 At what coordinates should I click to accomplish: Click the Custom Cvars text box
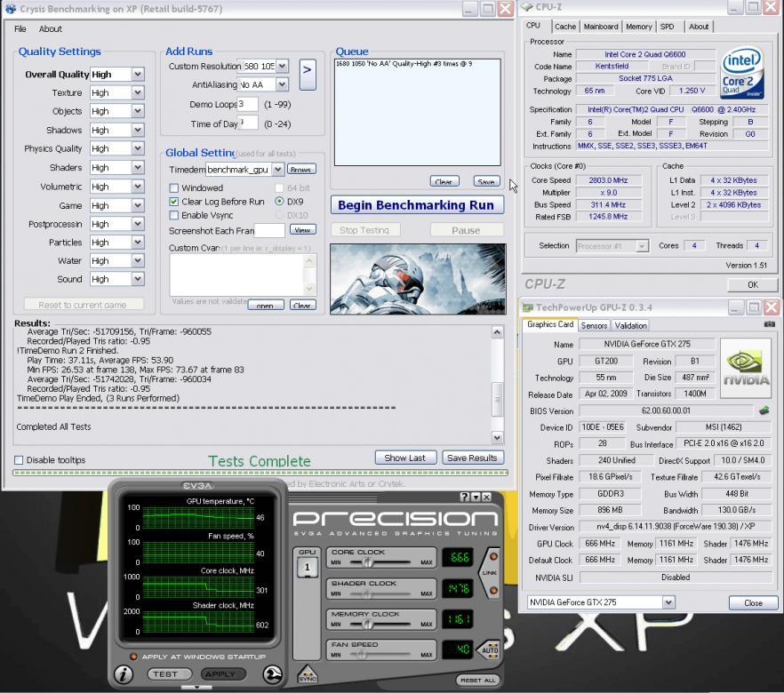(237, 275)
